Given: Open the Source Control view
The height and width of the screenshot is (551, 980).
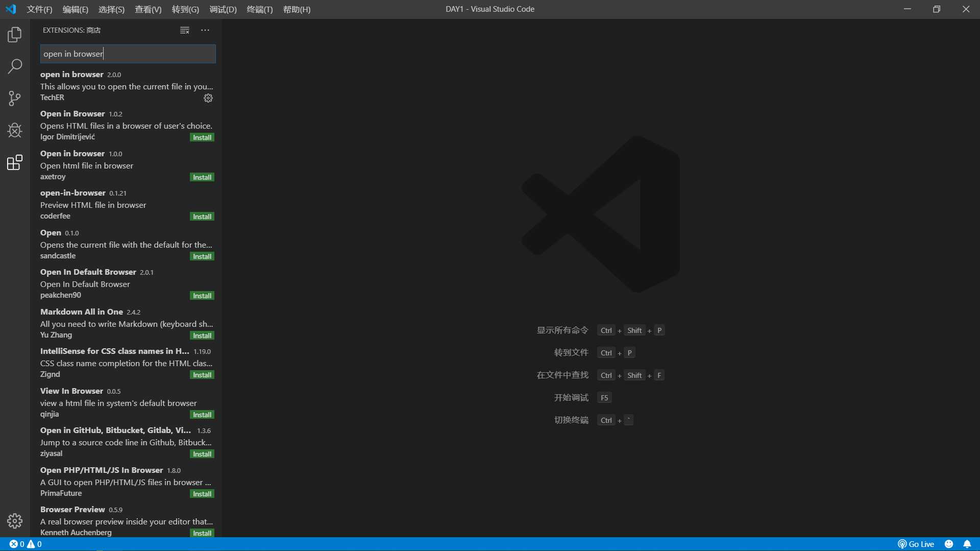Looking at the screenshot, I should [x=15, y=99].
